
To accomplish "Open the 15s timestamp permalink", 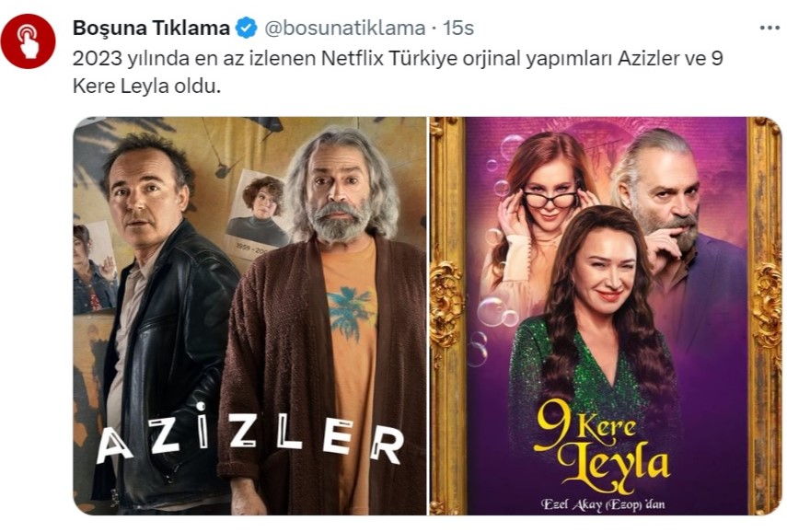I will [457, 29].
